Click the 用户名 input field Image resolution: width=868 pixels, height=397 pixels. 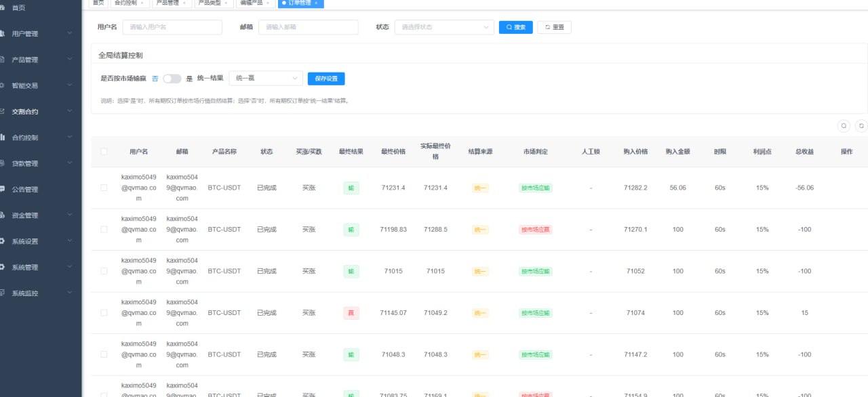pyautogui.click(x=172, y=27)
